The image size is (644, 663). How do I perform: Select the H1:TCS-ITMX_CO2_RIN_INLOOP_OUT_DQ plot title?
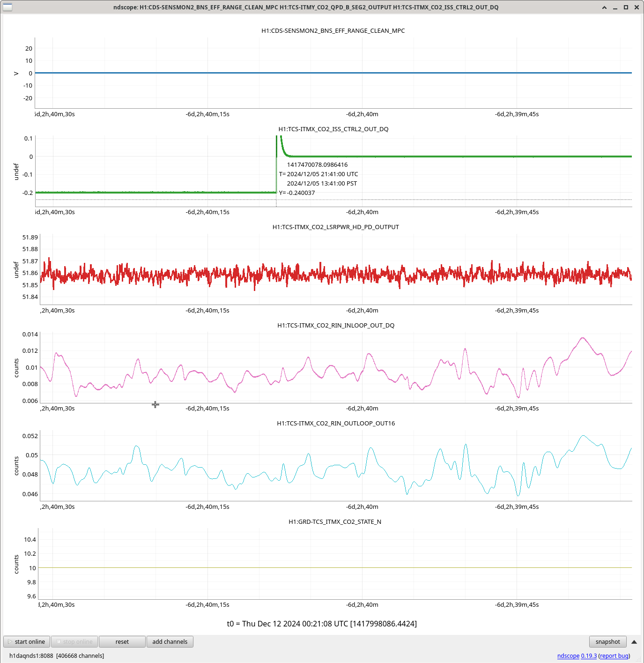coord(336,325)
